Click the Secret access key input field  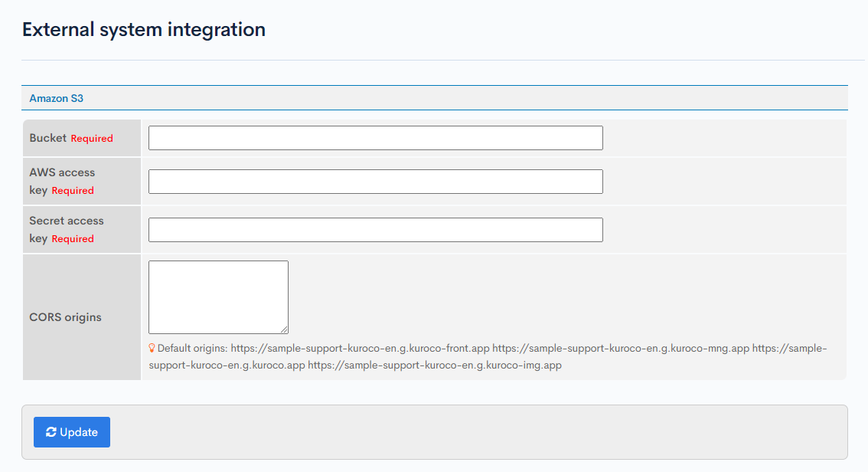pos(375,229)
